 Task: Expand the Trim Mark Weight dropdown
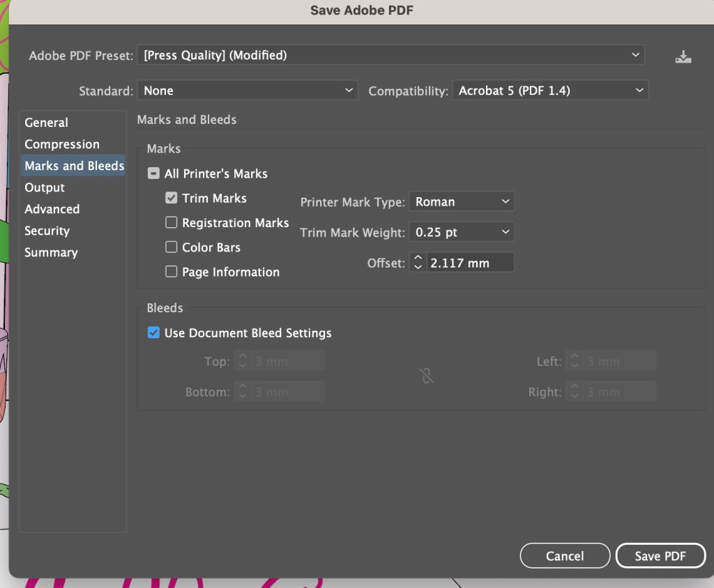pos(462,232)
